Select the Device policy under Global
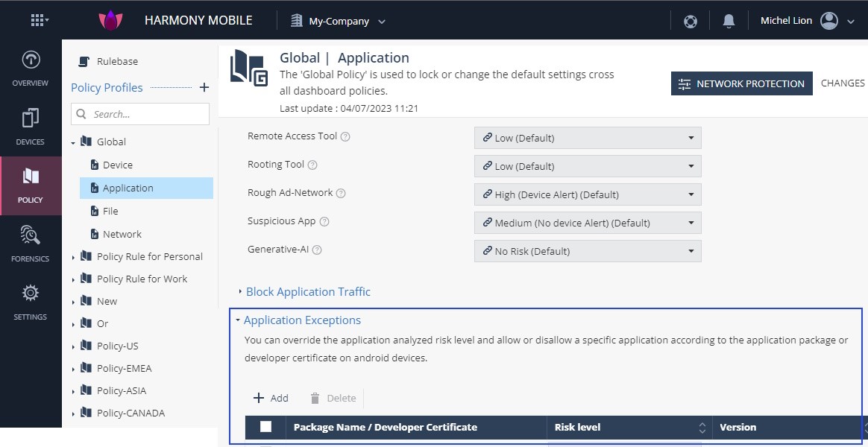868x447 pixels. pyautogui.click(x=117, y=165)
